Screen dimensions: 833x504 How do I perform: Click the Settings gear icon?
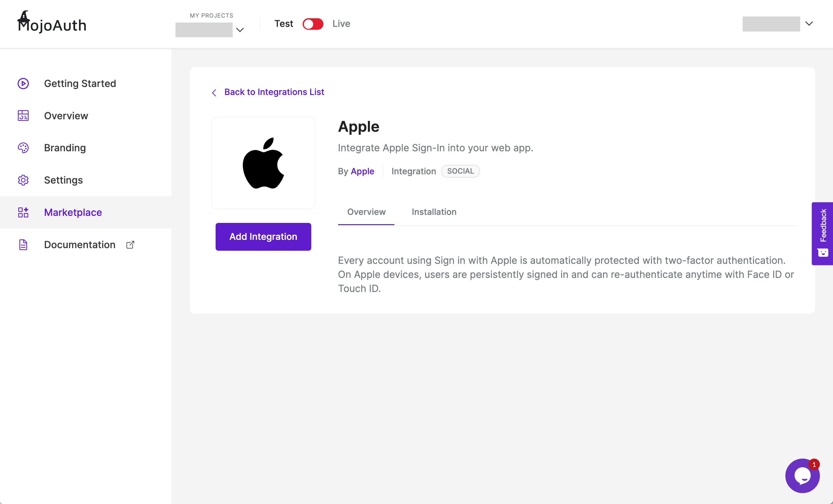23,180
